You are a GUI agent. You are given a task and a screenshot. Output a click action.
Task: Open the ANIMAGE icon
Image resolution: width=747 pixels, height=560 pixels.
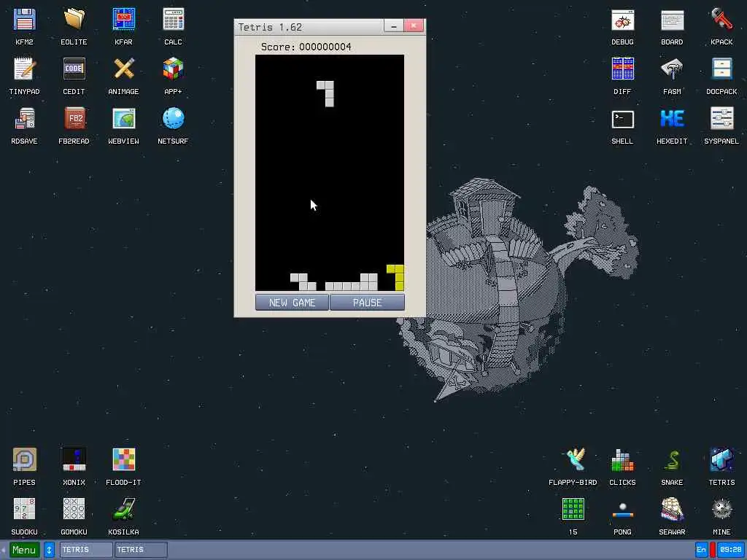click(123, 69)
